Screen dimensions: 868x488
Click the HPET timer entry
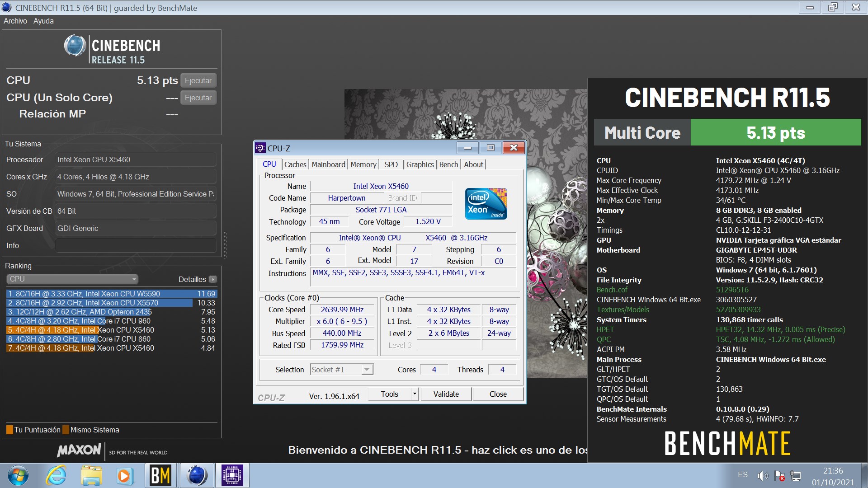[x=605, y=329]
